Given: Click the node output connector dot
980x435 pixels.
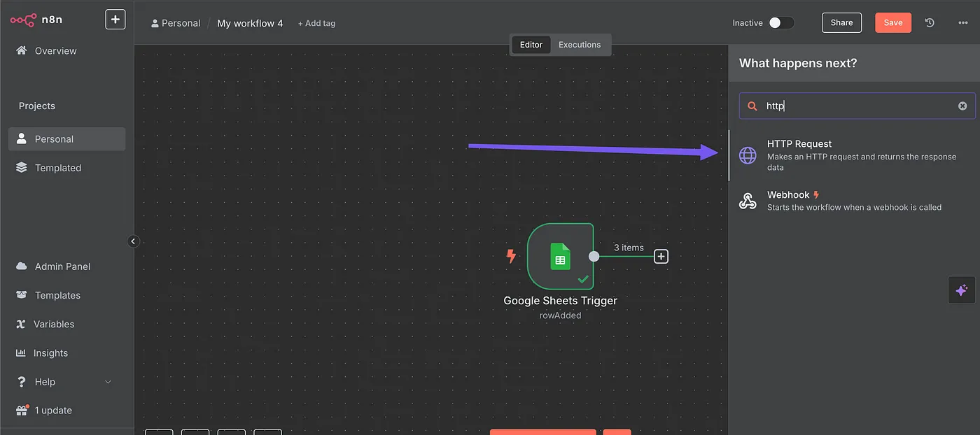Looking at the screenshot, I should [594, 256].
